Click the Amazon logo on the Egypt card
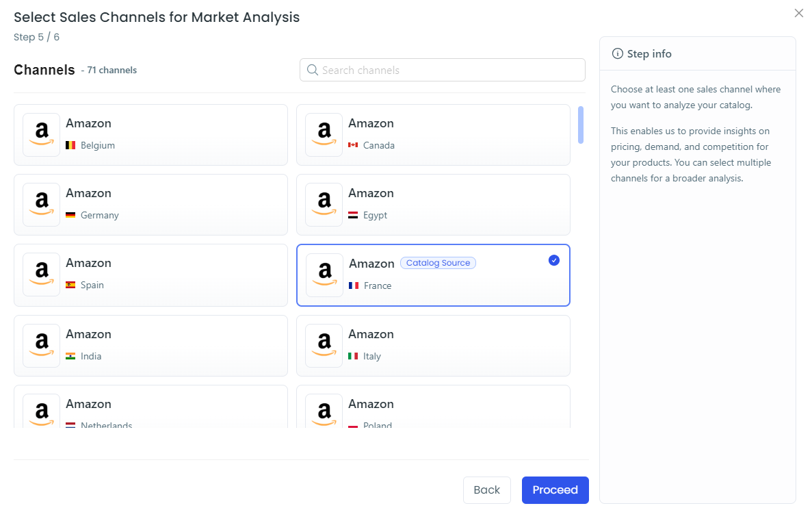Viewport: 812px width, 508px height. [x=324, y=204]
